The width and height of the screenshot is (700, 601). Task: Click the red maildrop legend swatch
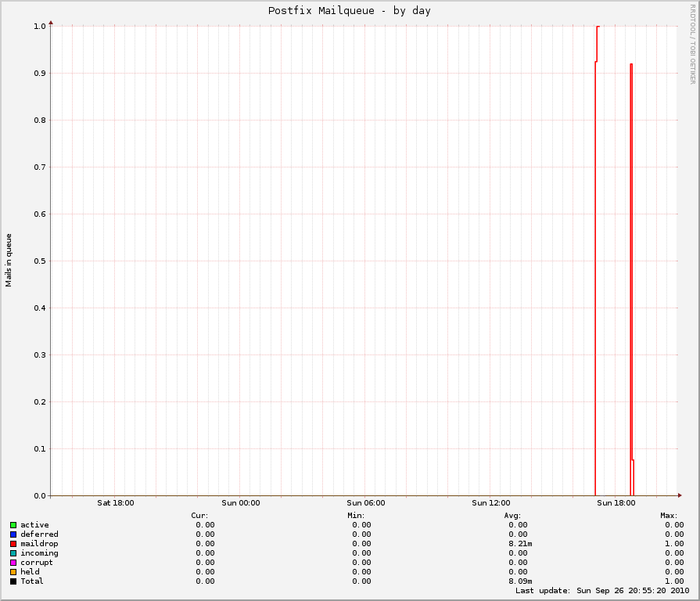13,544
